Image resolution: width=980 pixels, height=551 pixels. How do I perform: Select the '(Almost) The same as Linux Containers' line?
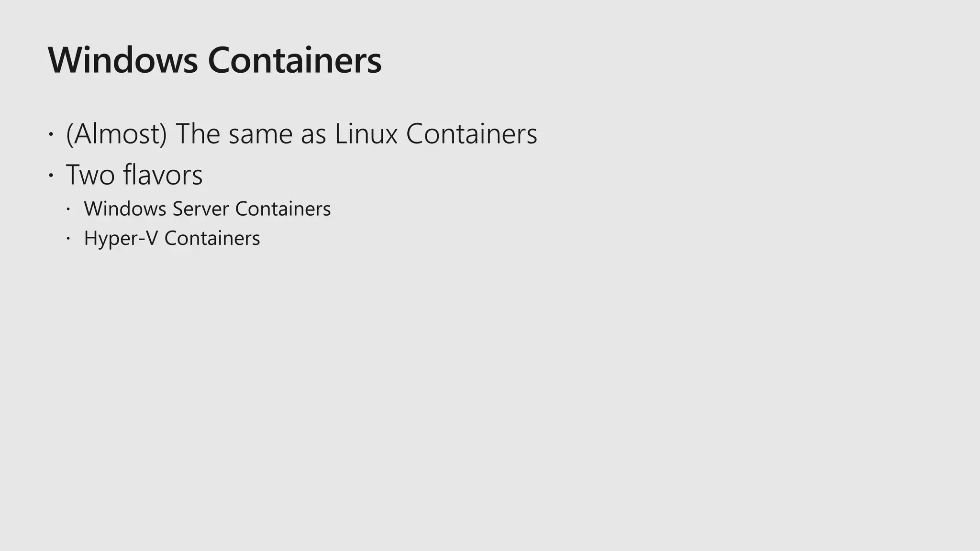click(x=301, y=133)
